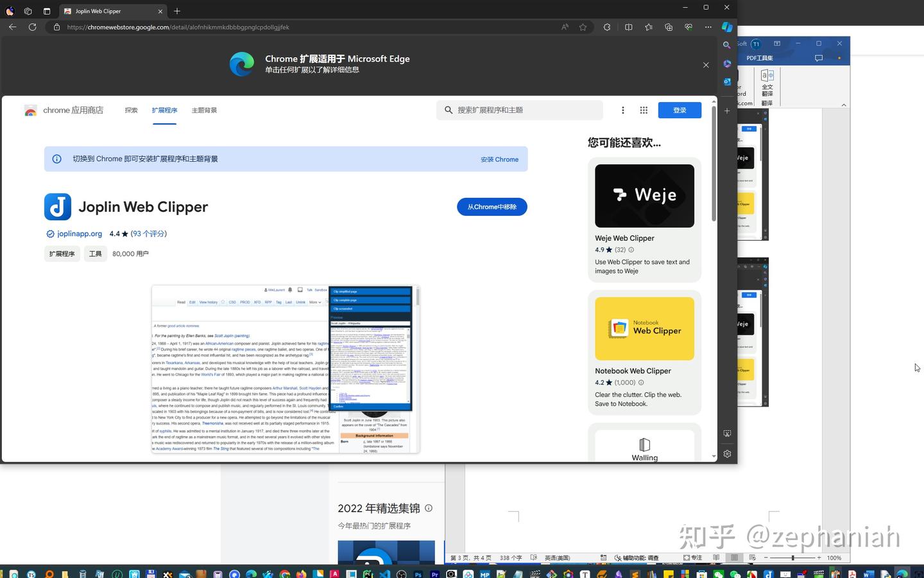The width and height of the screenshot is (924, 578).
Task: Switch to the 主题背景 tab
Action: click(x=203, y=110)
